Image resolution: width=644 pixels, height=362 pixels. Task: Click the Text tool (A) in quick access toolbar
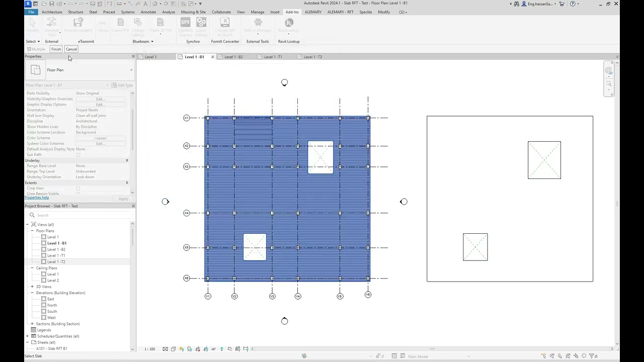pos(145,4)
